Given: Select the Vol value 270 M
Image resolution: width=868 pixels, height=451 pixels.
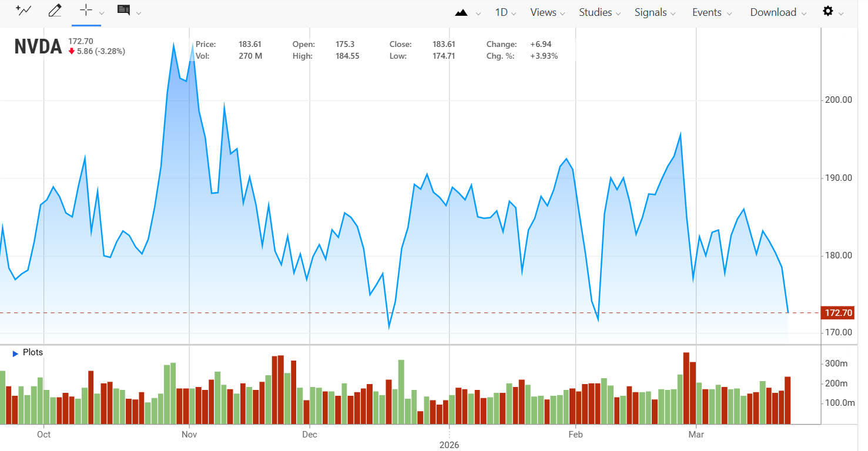Looking at the screenshot, I should pyautogui.click(x=250, y=56).
